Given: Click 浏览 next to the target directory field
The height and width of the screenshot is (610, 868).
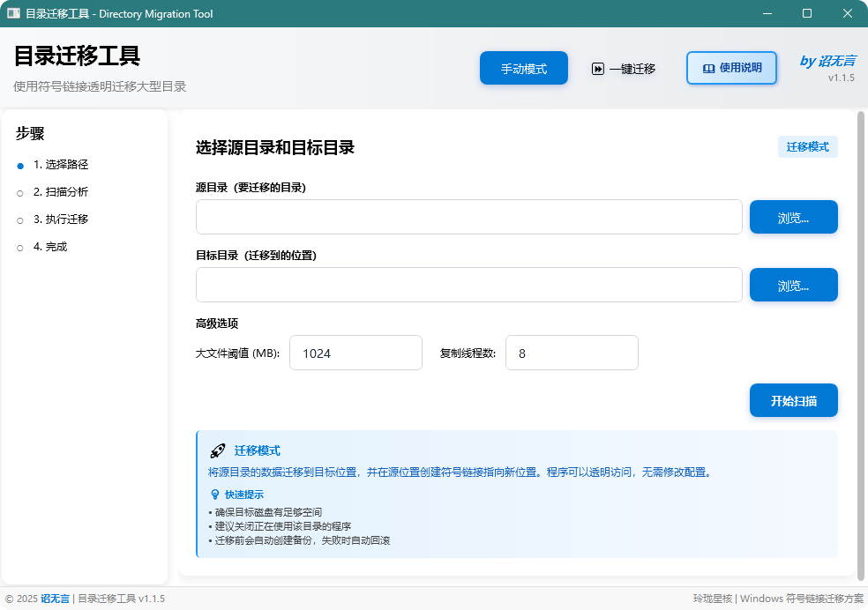Looking at the screenshot, I should pyautogui.click(x=792, y=284).
